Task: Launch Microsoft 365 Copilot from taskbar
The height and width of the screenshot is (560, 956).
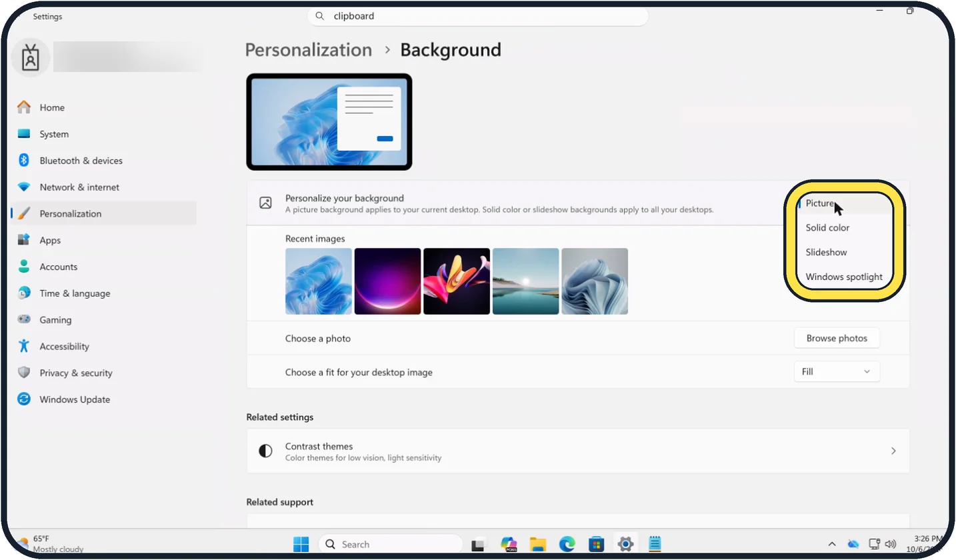Action: (x=509, y=544)
